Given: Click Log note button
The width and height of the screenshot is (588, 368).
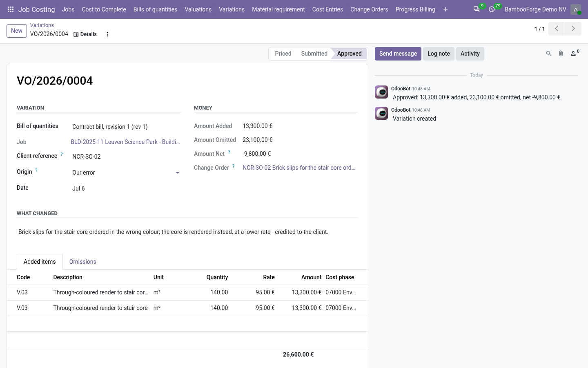Looking at the screenshot, I should (x=439, y=54).
